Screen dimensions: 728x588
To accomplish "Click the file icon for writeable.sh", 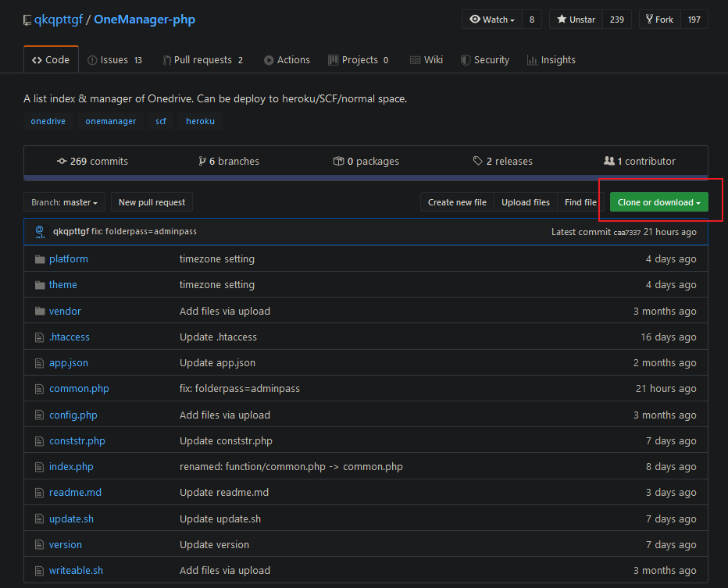I will [x=40, y=571].
